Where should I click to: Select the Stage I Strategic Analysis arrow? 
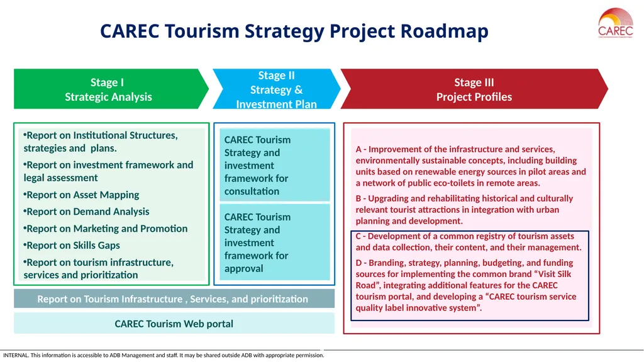coord(111,89)
